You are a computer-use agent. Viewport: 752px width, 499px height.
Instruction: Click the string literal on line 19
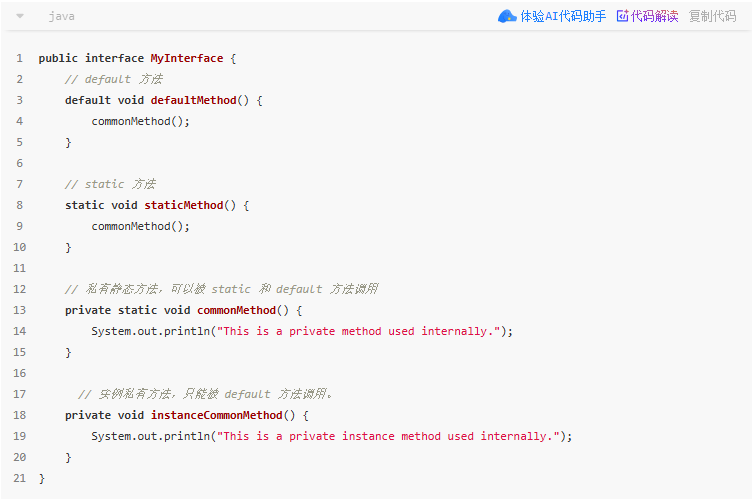tap(388, 436)
